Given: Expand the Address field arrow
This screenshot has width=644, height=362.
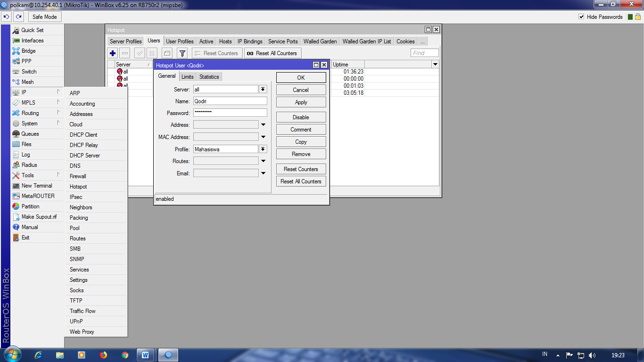Looking at the screenshot, I should point(264,125).
